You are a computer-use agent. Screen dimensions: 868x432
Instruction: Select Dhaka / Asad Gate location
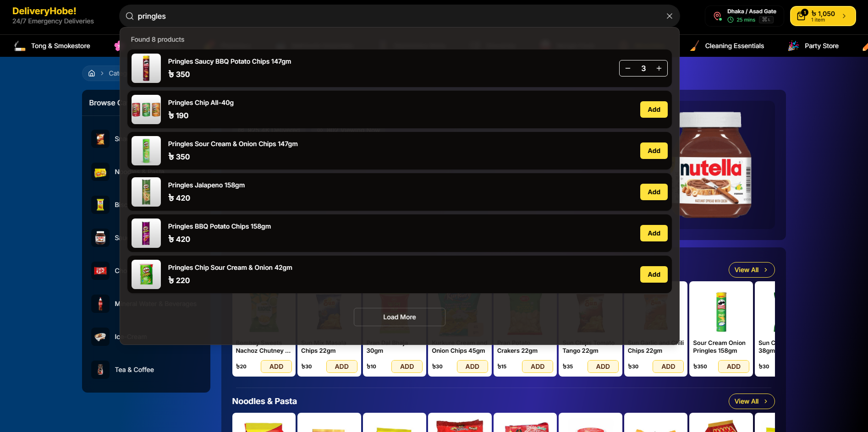[x=752, y=11]
